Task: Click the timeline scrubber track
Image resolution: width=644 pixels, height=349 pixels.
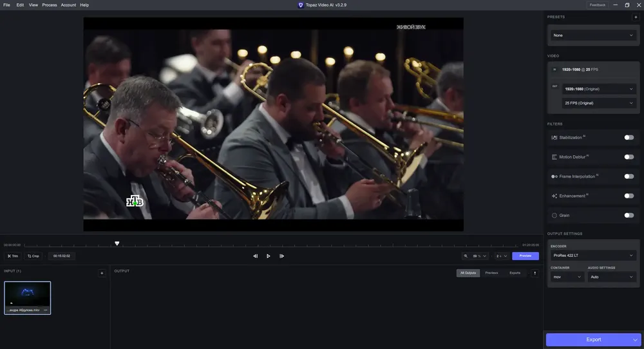Action: pos(271,245)
